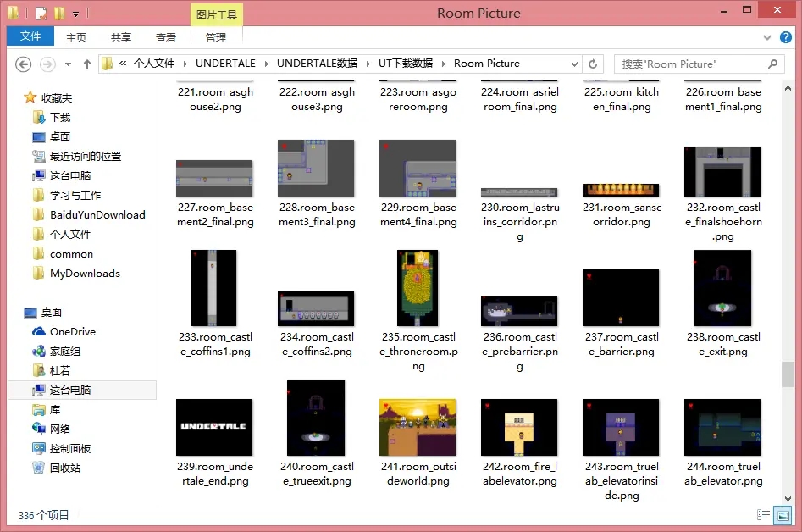Open the Help question mark icon
802x532 pixels.
click(788, 37)
